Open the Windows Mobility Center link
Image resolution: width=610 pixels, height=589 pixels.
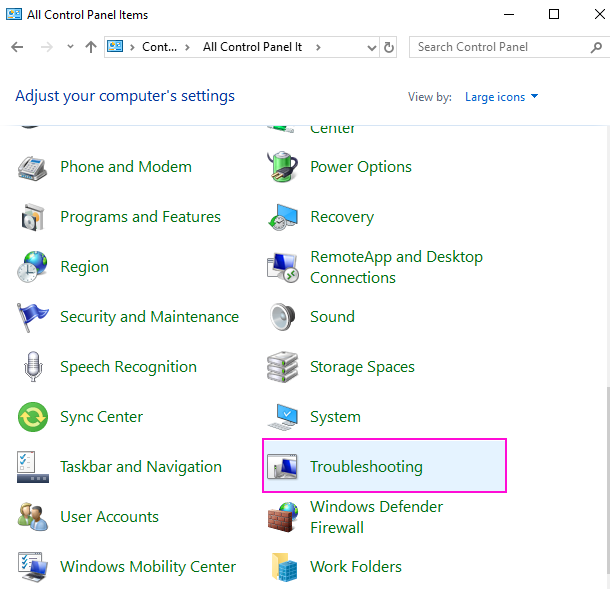click(x=148, y=567)
